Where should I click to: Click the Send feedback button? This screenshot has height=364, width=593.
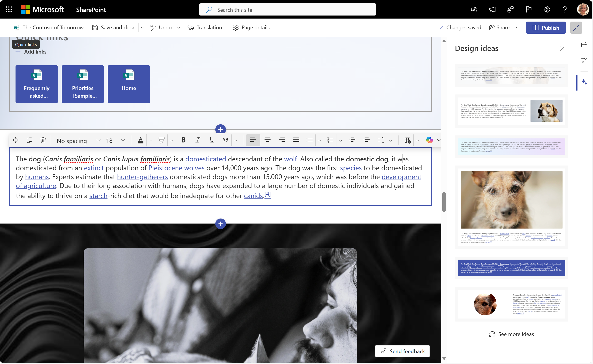(x=402, y=351)
